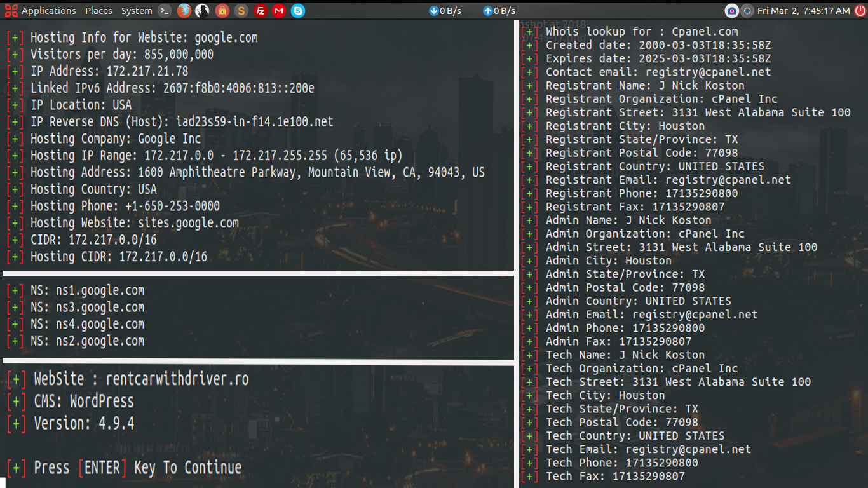
Task: Launch the terminal from the top panel
Action: coord(165,11)
